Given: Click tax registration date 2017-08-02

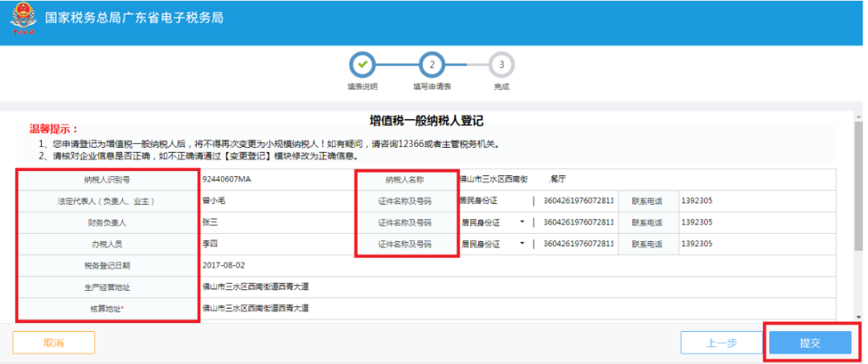Looking at the screenshot, I should coord(223,265).
